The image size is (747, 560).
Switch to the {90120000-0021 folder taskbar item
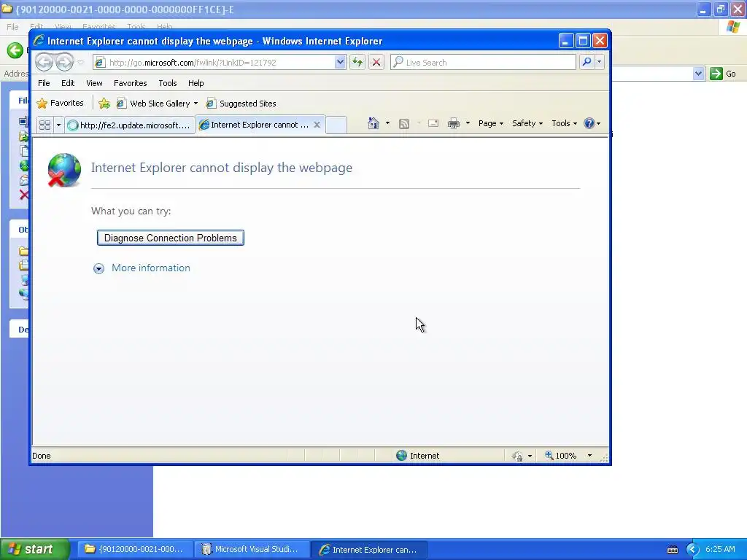click(135, 550)
